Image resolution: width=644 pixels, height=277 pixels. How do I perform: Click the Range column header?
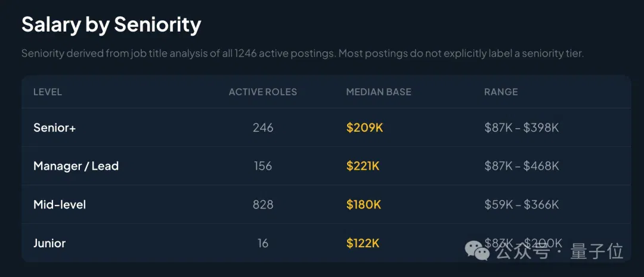pyautogui.click(x=501, y=92)
